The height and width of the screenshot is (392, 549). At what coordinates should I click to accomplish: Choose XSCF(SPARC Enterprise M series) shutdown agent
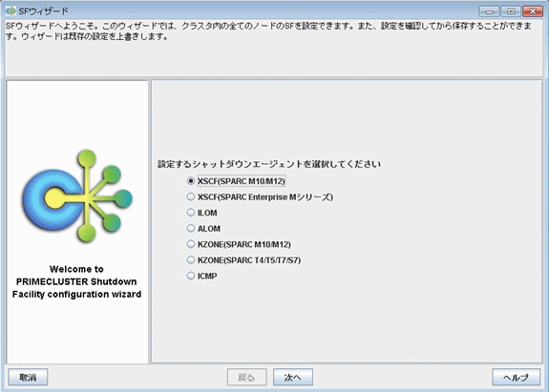tap(190, 196)
